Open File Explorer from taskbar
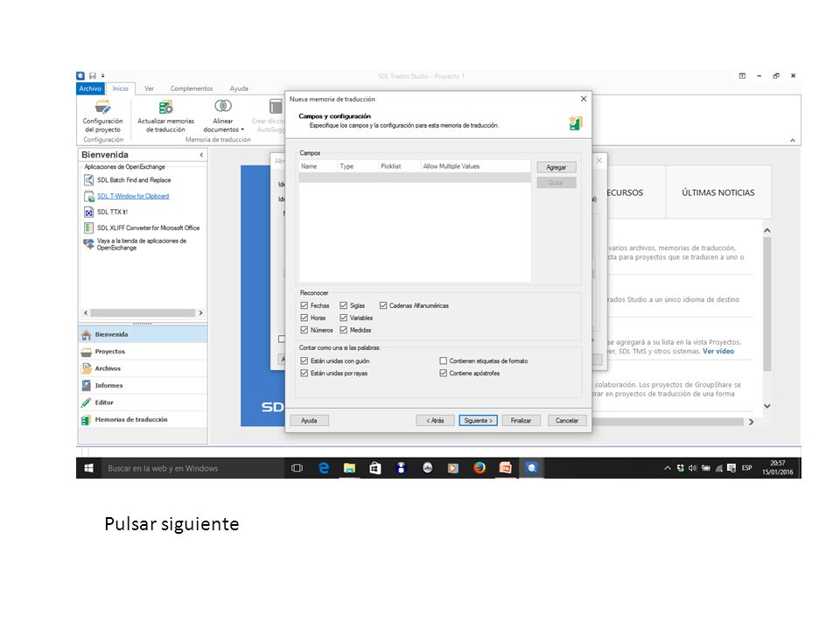This screenshot has height=630, width=840. tap(349, 468)
